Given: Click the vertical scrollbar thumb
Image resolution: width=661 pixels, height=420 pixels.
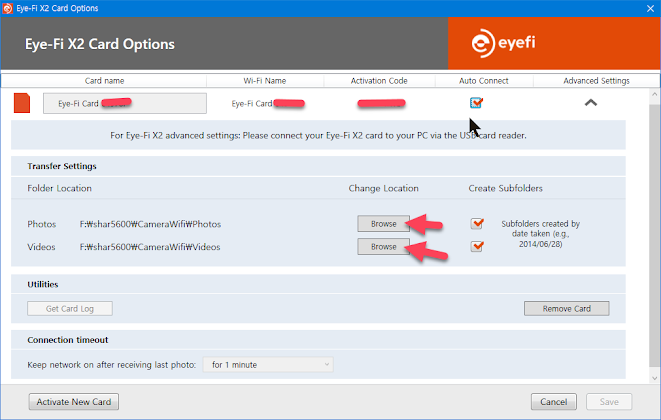Looking at the screenshot, I should tap(654, 236).
